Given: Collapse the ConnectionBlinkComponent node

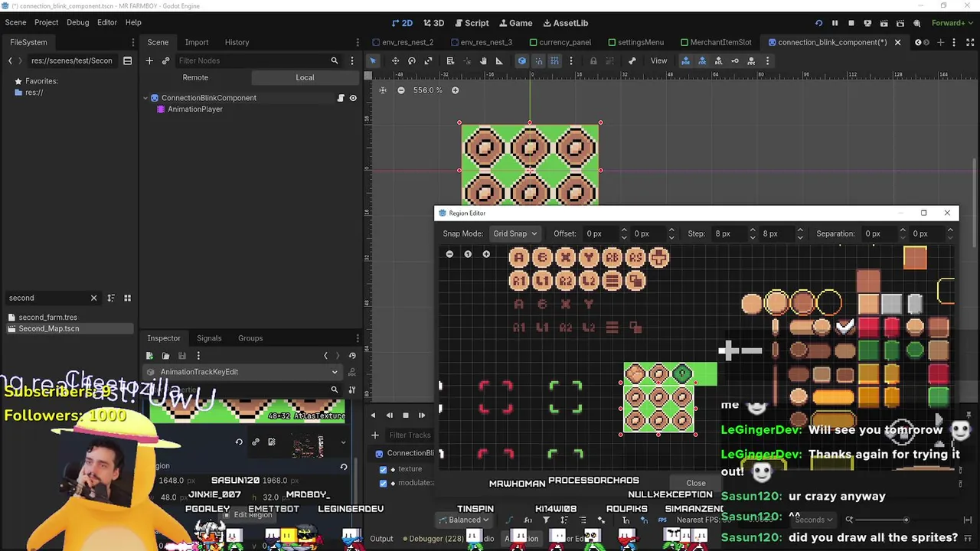Looking at the screenshot, I should (x=145, y=98).
